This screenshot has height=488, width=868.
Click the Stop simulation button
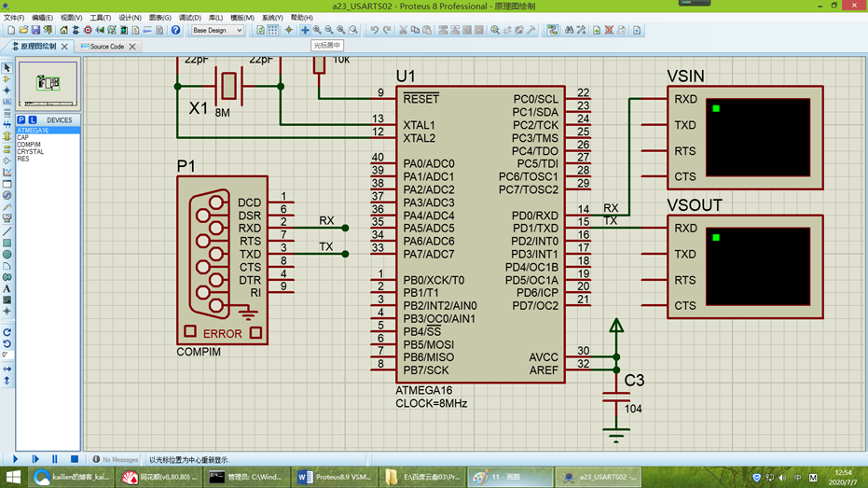(x=75, y=459)
